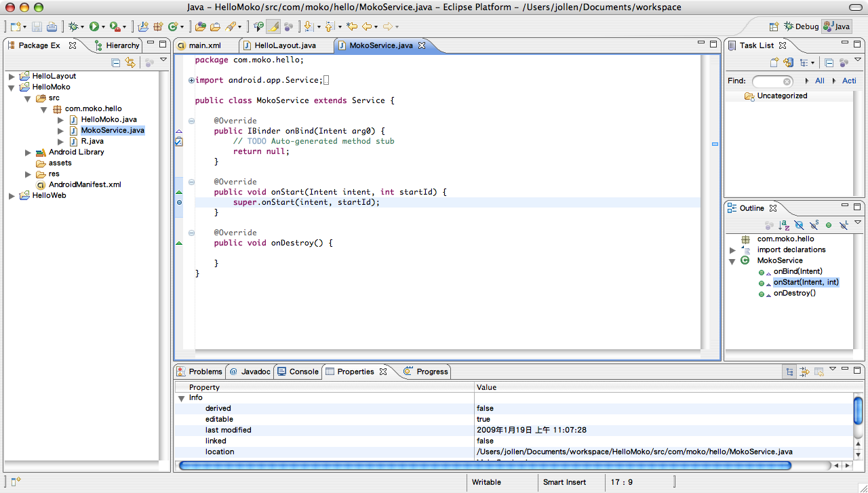Click the Properties horizontal scrollbar
This screenshot has width=868, height=493.
point(484,465)
